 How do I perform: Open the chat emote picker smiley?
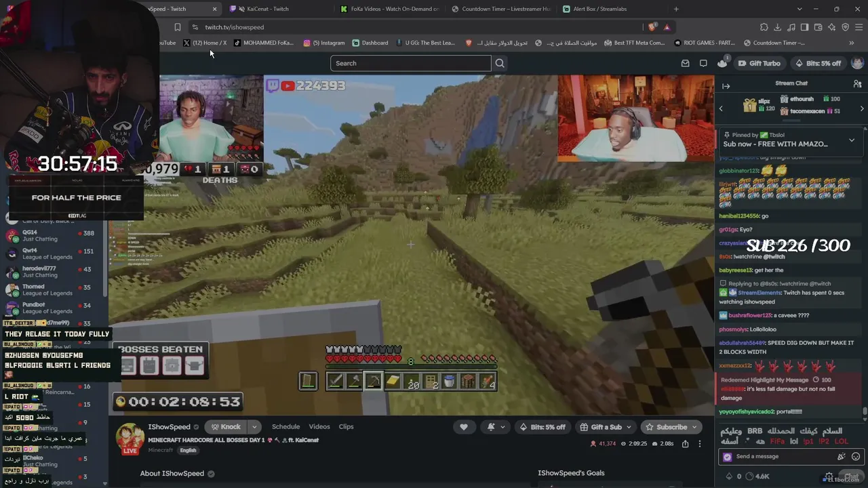pos(856,456)
